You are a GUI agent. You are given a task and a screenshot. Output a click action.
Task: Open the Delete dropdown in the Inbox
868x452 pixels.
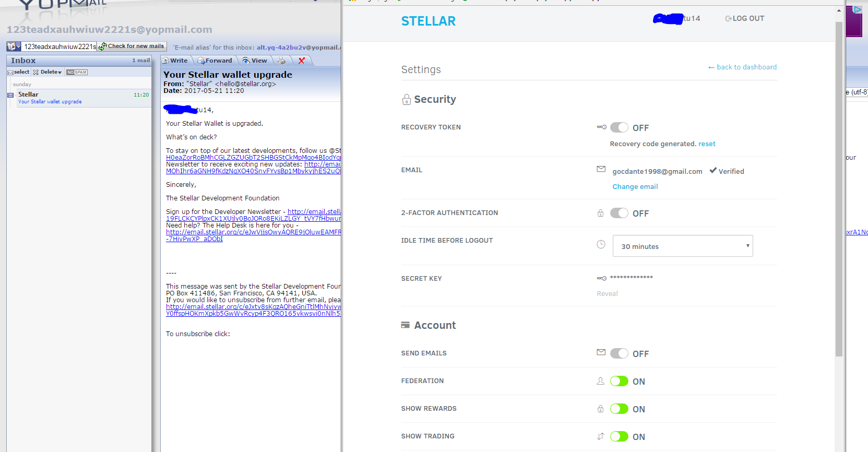47,72
